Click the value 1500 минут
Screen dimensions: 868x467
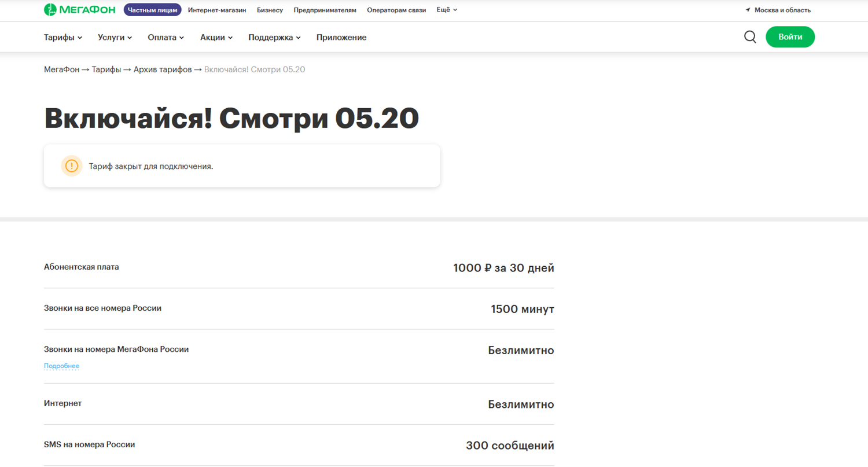pyautogui.click(x=523, y=309)
